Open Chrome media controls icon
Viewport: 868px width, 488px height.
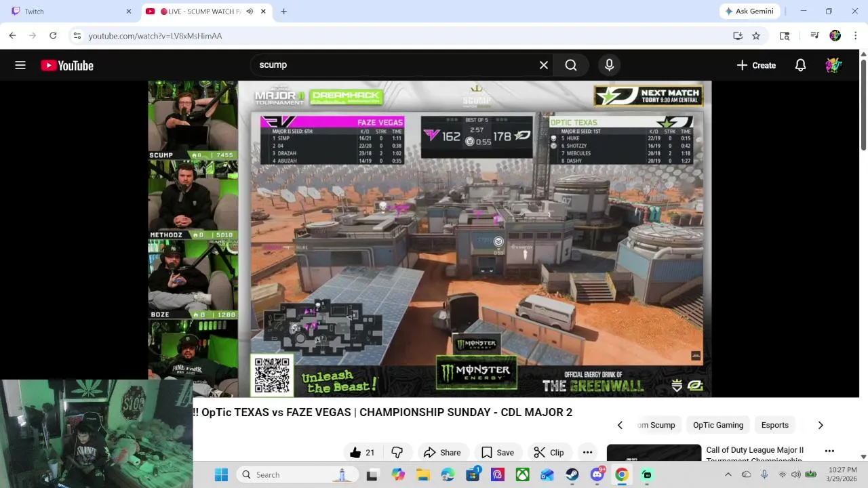tap(814, 36)
